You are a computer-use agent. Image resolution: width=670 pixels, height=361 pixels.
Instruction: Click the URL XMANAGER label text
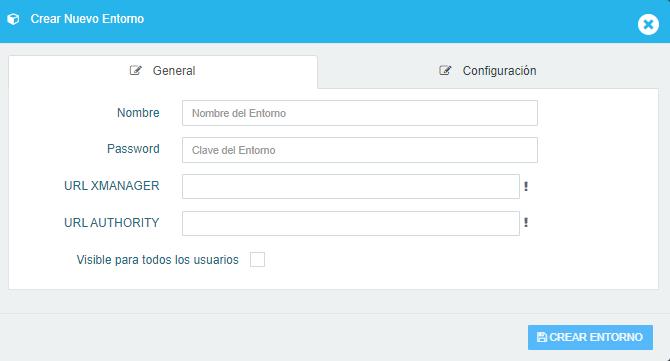pos(112,186)
